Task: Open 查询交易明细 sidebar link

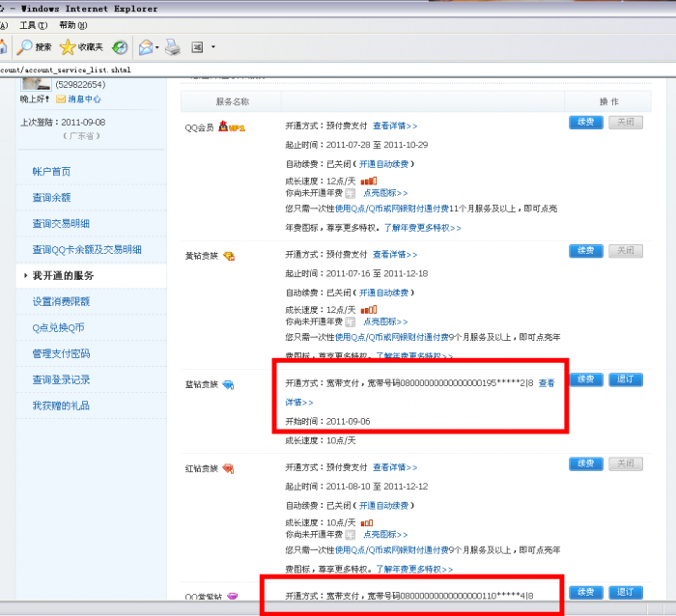Action: click(61, 224)
